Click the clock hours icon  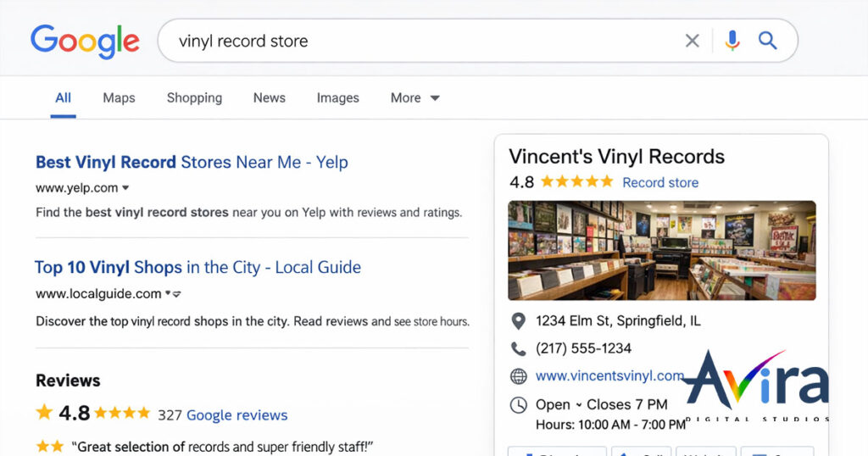click(518, 405)
